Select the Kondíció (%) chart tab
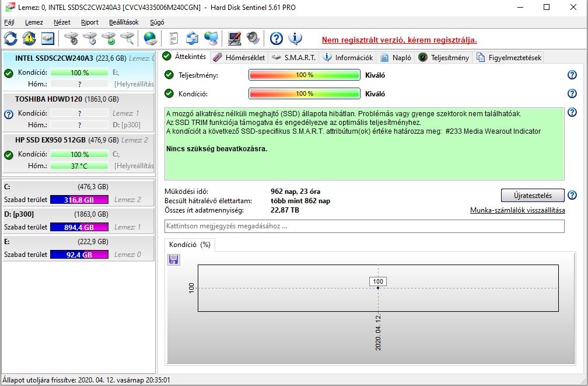 (190, 245)
